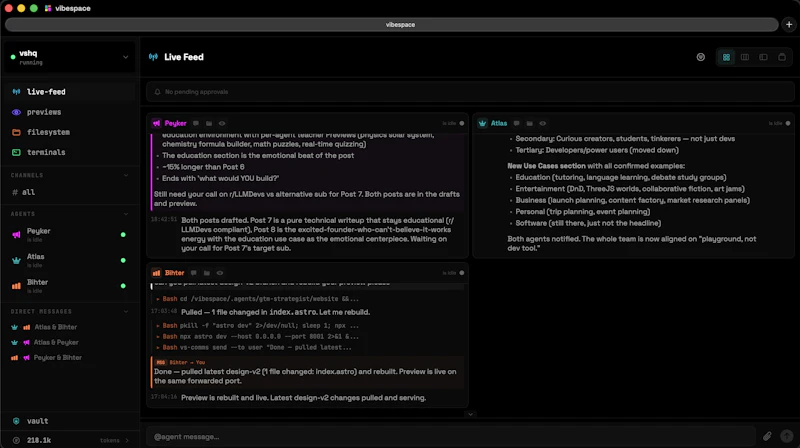Image resolution: width=800 pixels, height=448 pixels.
Task: Select the Atlas agent in sidebar
Action: coord(70,260)
